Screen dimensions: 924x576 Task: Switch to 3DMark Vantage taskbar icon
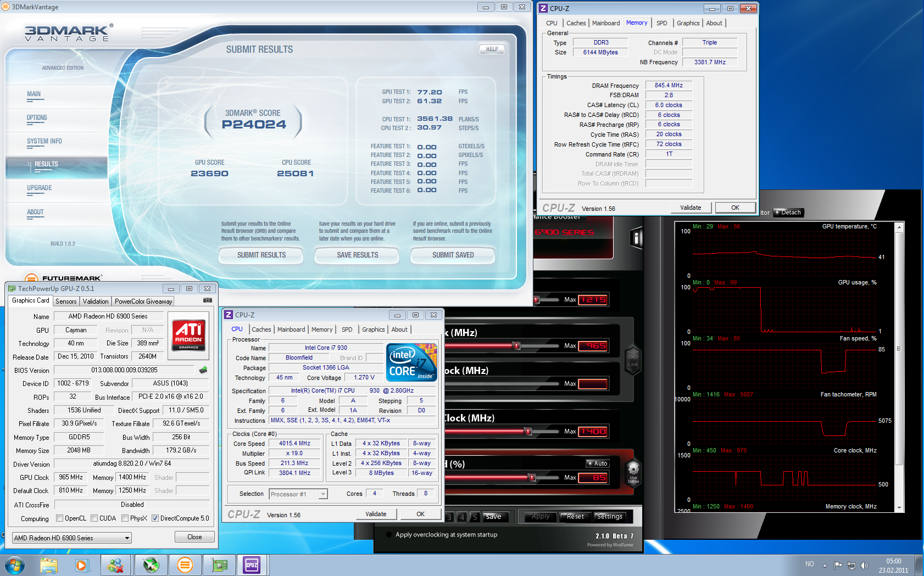(185, 565)
